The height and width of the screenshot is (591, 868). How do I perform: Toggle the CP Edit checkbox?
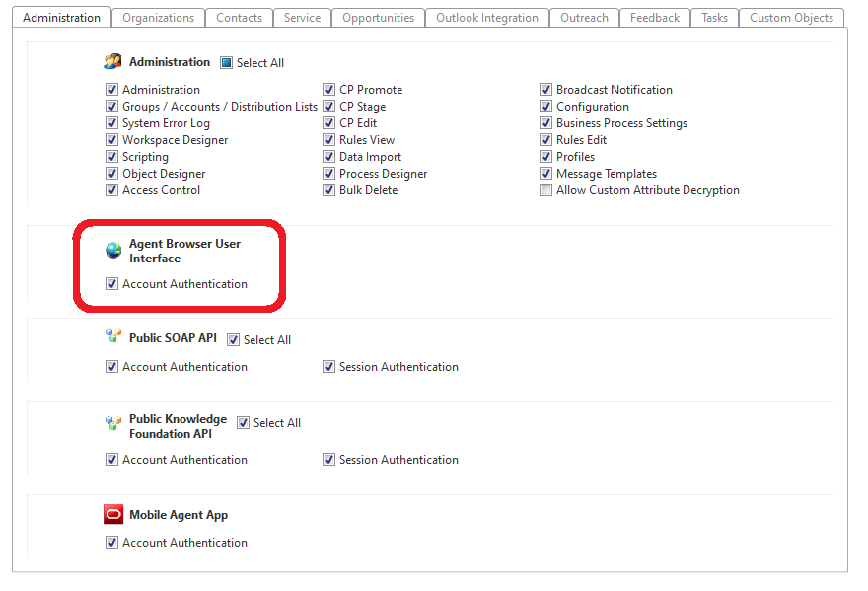point(328,123)
